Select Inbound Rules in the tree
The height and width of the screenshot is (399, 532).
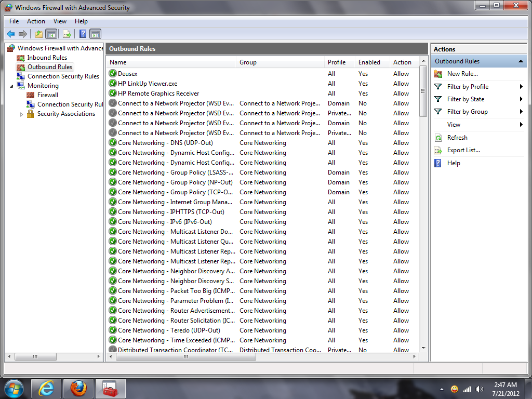pyautogui.click(x=47, y=58)
